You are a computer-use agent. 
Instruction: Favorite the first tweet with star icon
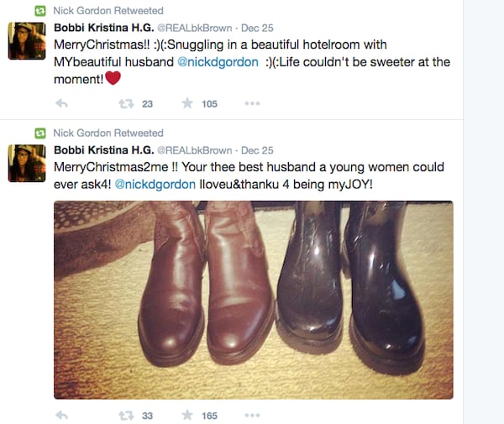click(187, 104)
